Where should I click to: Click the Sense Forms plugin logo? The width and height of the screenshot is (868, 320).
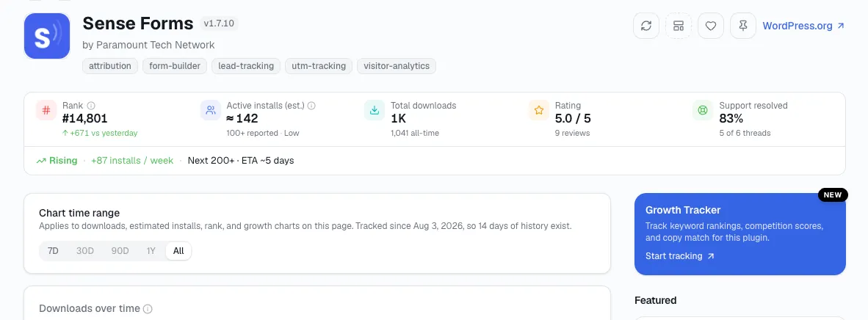click(47, 36)
